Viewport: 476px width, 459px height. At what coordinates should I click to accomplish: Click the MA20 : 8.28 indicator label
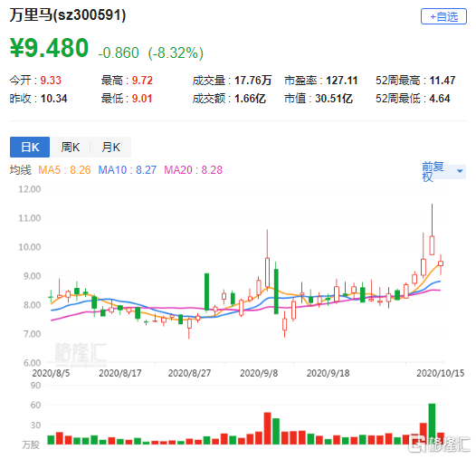[x=193, y=170]
